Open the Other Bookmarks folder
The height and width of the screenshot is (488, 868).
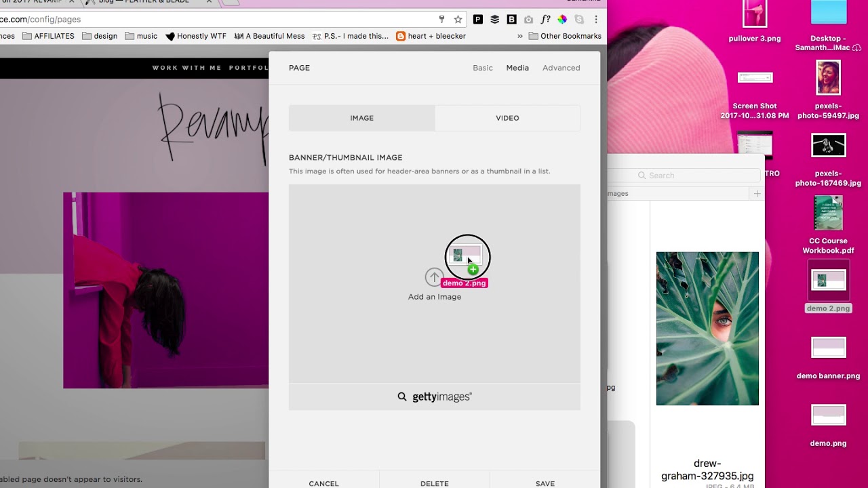(565, 36)
